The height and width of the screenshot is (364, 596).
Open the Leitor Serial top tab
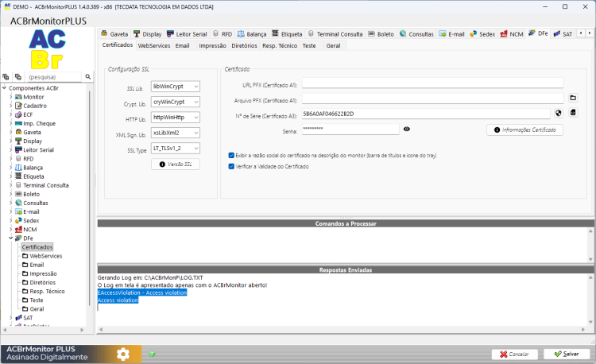[x=187, y=34]
